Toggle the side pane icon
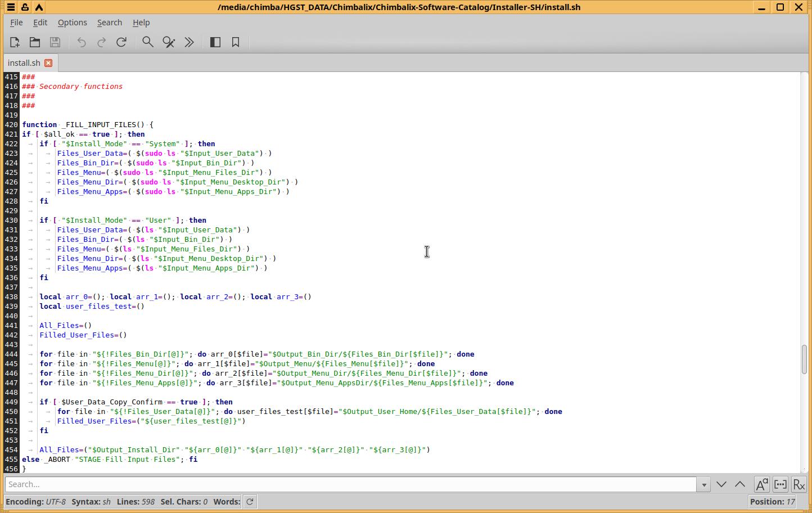The image size is (812, 513). (x=215, y=42)
